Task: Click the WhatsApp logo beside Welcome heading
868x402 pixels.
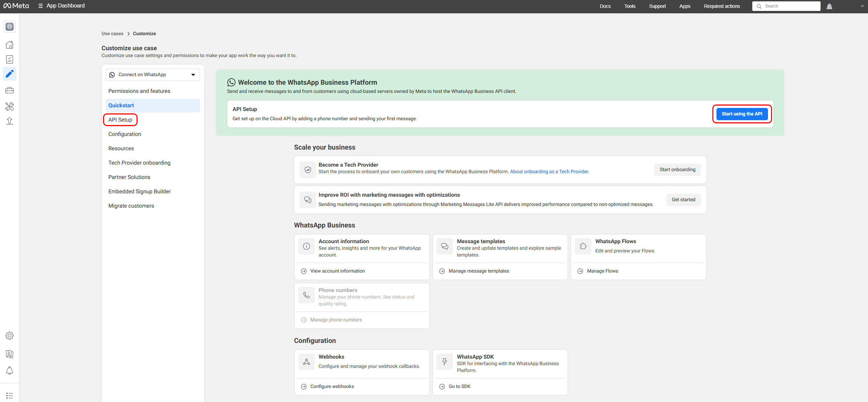Action: (231, 82)
